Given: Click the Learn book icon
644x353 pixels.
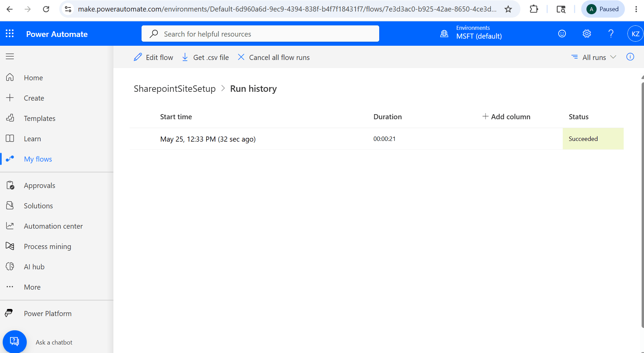Looking at the screenshot, I should coord(10,139).
